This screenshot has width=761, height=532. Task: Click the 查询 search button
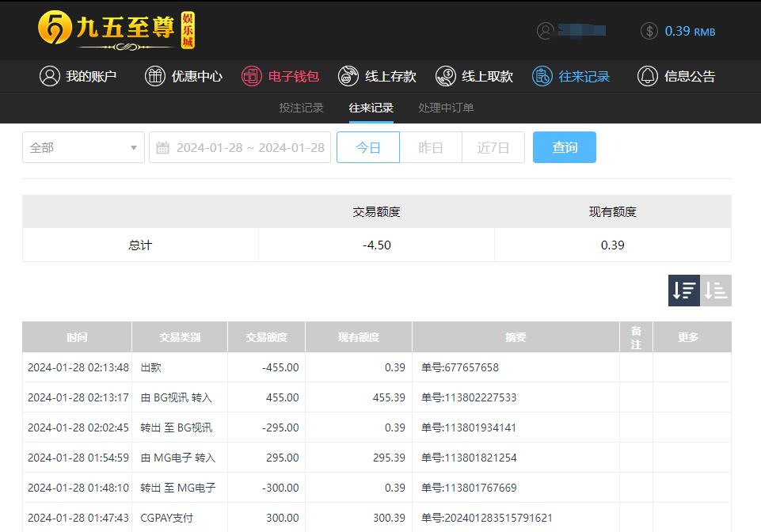pyautogui.click(x=564, y=147)
